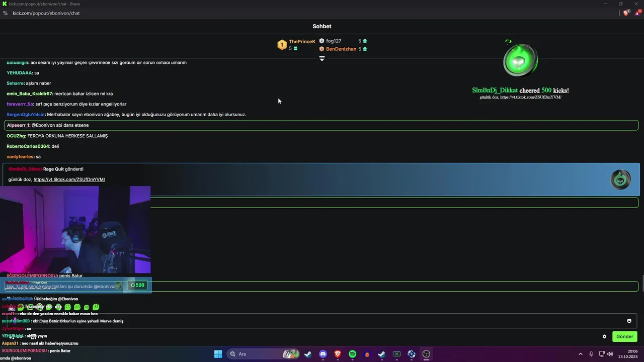Screen dimensions: 644x362
Task: Expand the gift leaderboard arrow under BenDenizhan
Action: pyautogui.click(x=322, y=59)
